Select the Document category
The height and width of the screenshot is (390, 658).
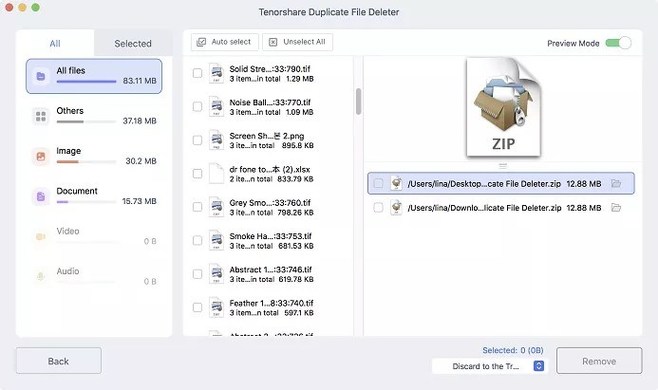(94, 196)
